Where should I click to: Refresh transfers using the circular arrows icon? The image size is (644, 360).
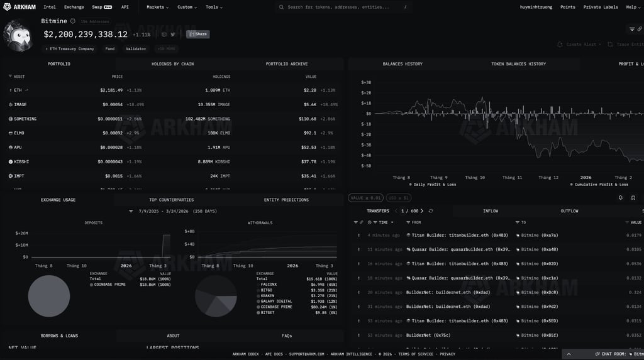(x=431, y=211)
